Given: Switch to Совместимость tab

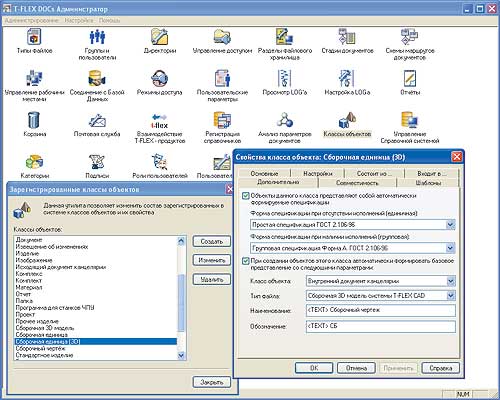Looking at the screenshot, I should click(x=357, y=183).
